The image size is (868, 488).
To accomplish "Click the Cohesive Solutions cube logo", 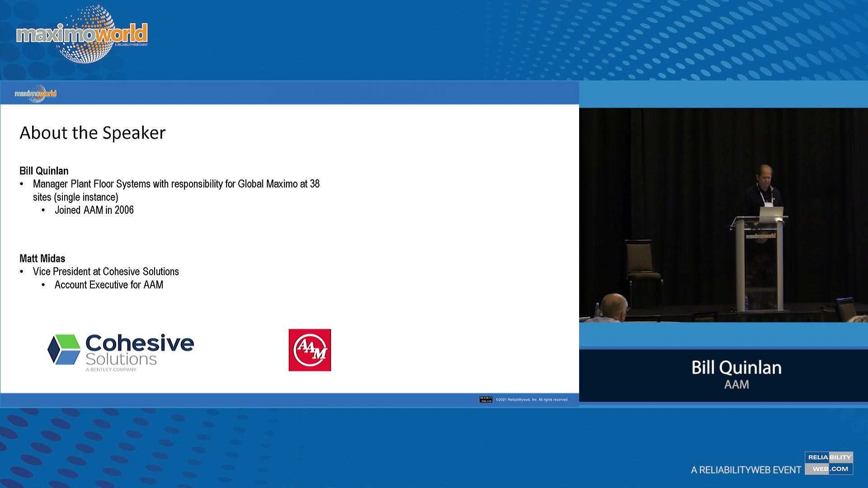I will click(x=64, y=349).
